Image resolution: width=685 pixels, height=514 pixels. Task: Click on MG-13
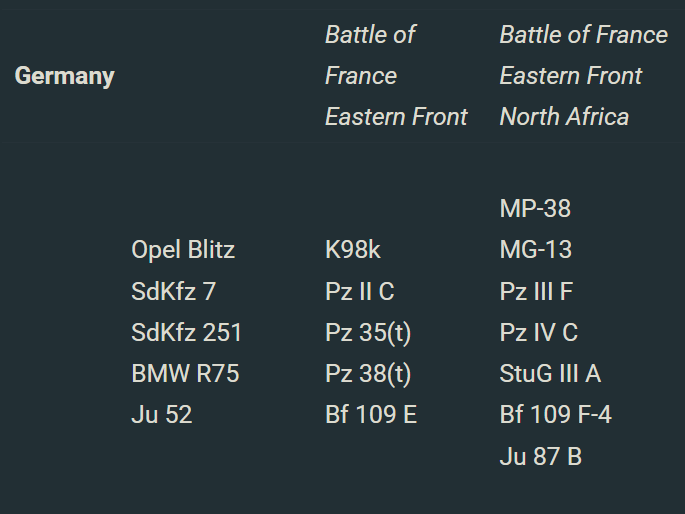(536, 250)
